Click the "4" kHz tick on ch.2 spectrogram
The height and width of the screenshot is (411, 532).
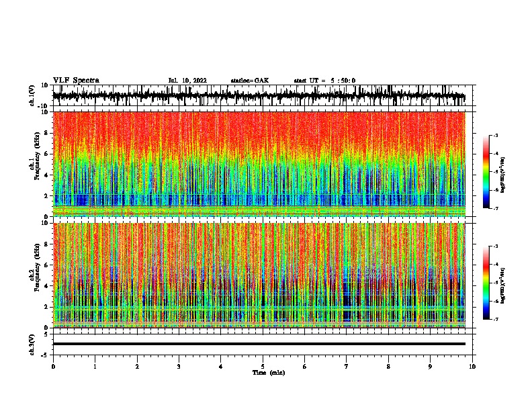point(46,286)
